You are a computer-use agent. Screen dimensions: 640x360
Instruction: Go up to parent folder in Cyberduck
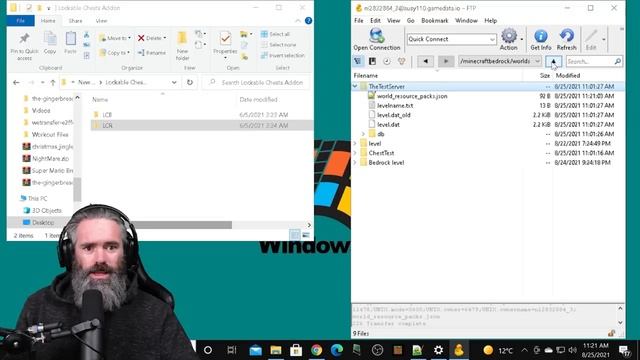(x=553, y=61)
